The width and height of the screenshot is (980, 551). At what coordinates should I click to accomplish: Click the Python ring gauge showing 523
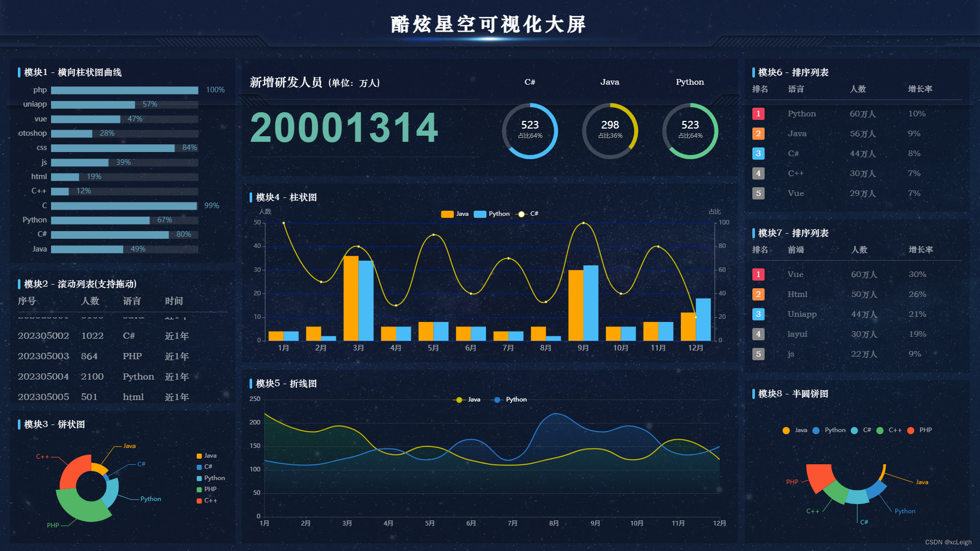(x=690, y=131)
